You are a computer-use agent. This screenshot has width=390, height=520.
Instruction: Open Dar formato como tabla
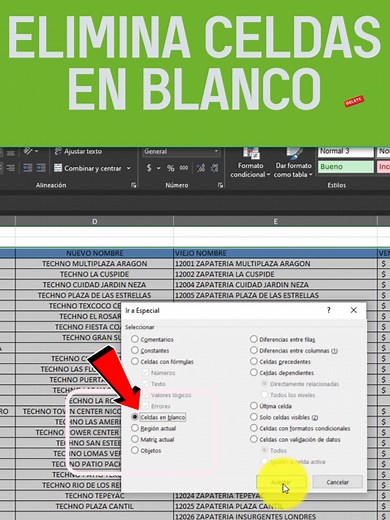click(x=293, y=163)
